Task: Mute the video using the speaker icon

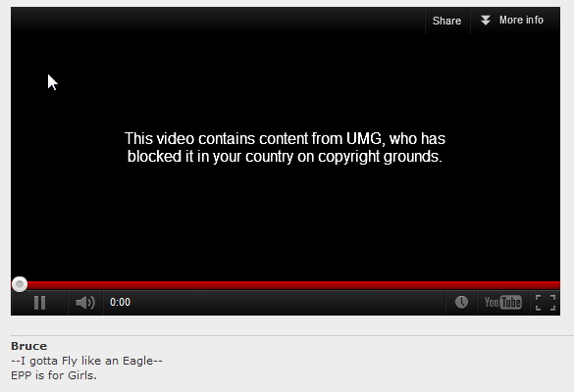Action: click(85, 303)
